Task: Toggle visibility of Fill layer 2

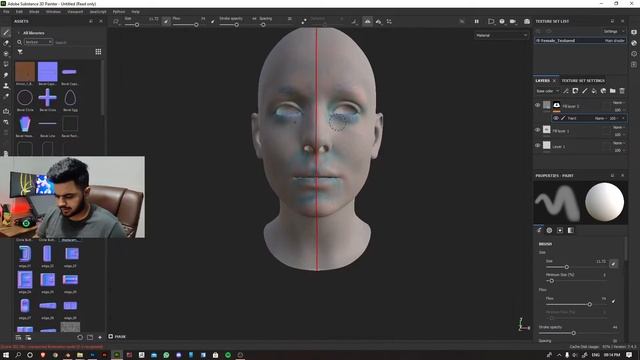Action: (538, 105)
